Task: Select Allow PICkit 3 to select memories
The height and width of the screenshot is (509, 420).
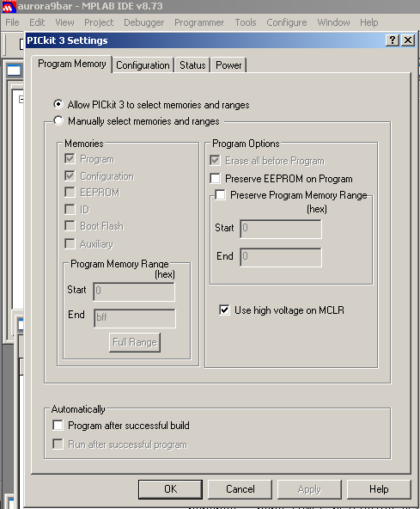Action: (x=58, y=104)
